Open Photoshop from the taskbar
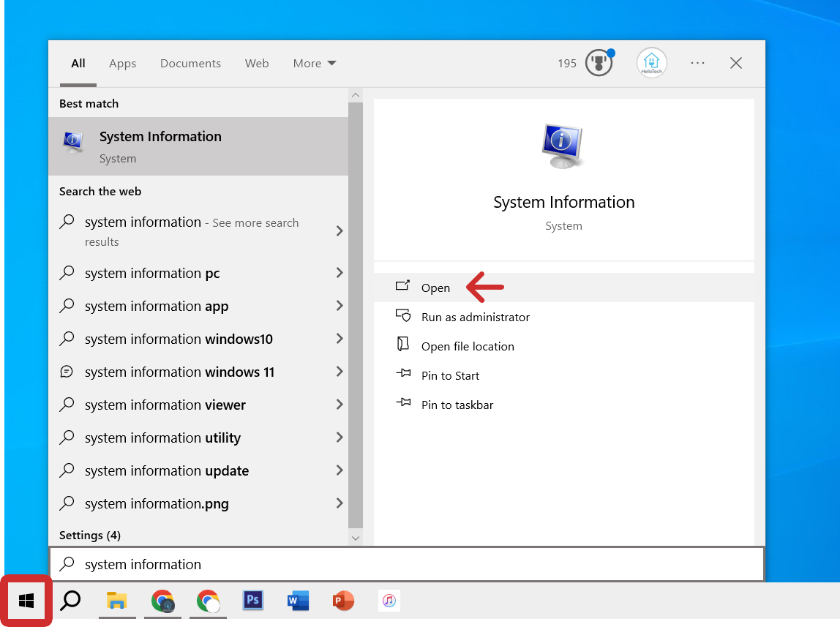Viewport: 840px width, 627px height. (x=252, y=600)
